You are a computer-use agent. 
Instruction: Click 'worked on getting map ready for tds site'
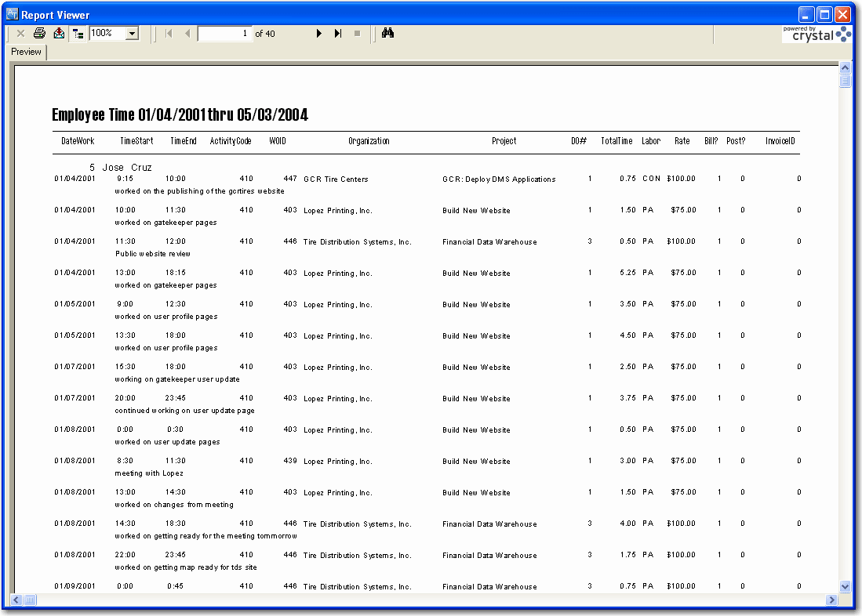[x=186, y=567]
